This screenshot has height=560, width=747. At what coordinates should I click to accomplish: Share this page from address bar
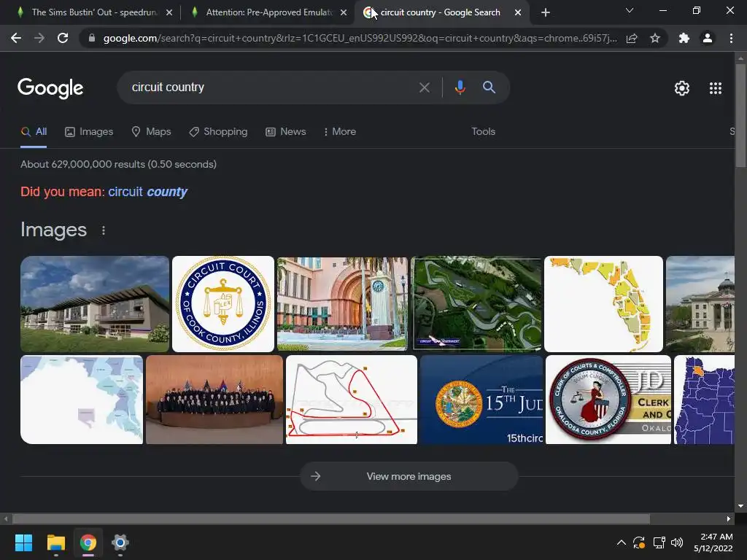click(x=632, y=38)
